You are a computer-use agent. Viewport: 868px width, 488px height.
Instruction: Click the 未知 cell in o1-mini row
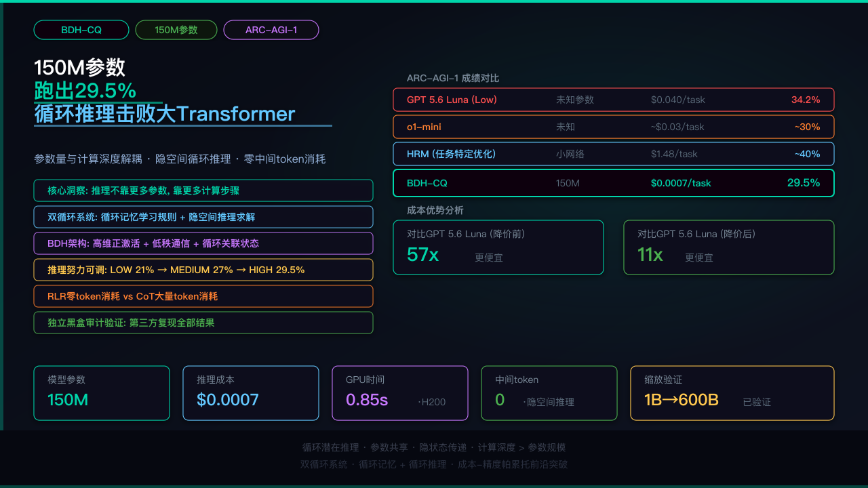[x=566, y=127]
